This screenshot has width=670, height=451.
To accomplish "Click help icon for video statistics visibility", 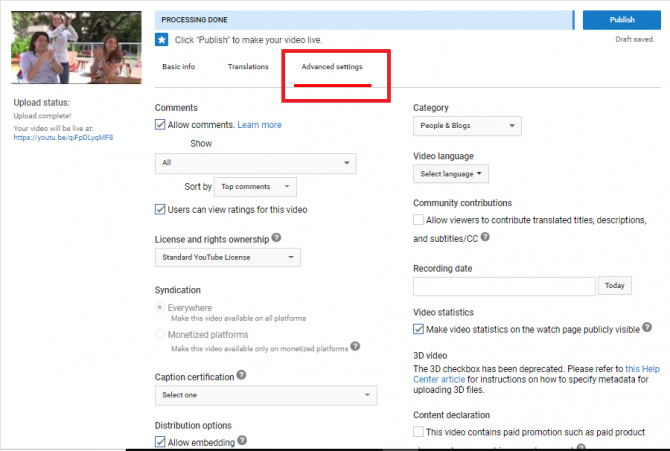I will [x=647, y=327].
